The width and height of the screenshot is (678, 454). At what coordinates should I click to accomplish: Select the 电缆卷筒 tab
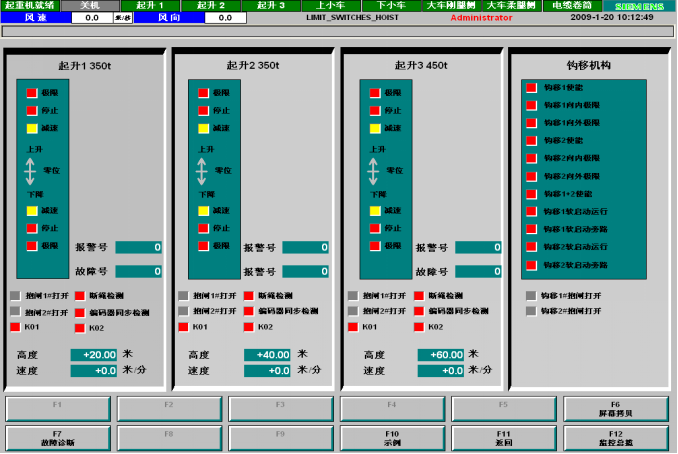[571, 6]
